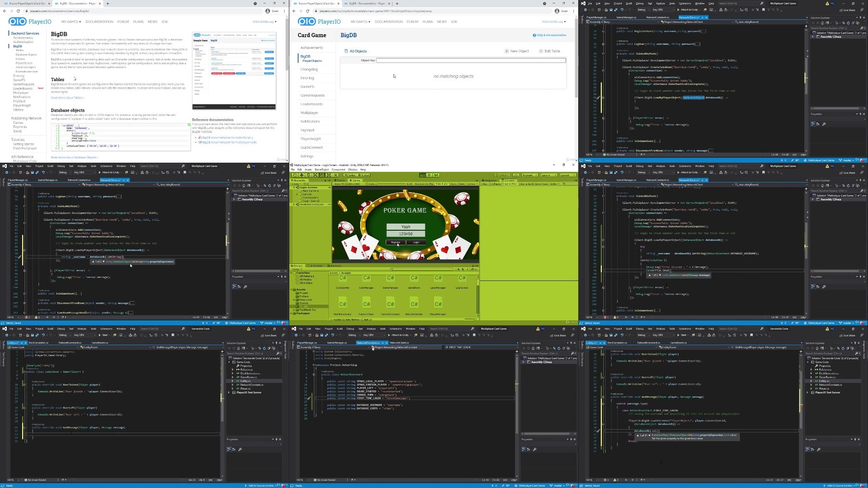Open the NetworkClient C# script asset
The width and height of the screenshot is (868, 488).
tap(366, 304)
